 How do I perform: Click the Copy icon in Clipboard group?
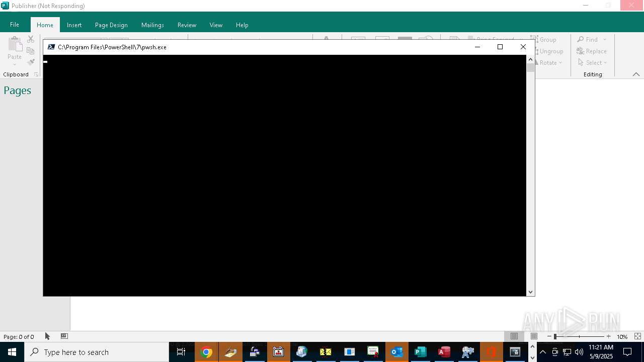pos(31,51)
